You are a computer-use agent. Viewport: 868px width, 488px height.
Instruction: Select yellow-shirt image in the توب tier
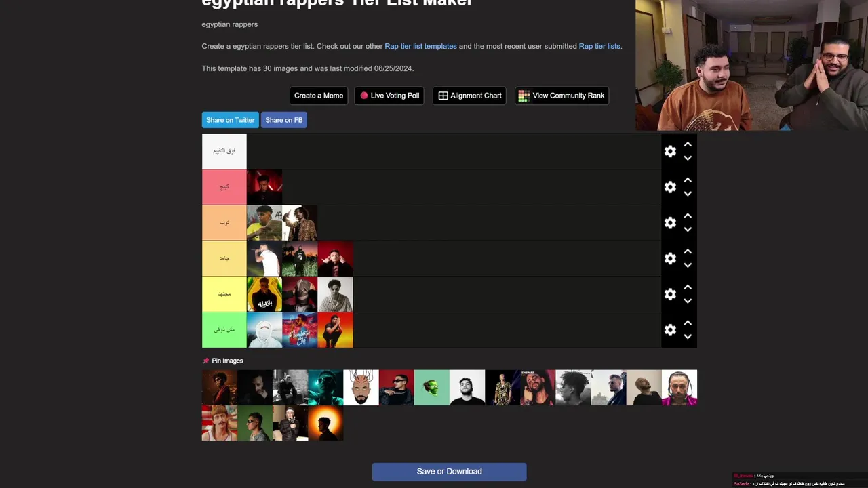pyautogui.click(x=264, y=223)
